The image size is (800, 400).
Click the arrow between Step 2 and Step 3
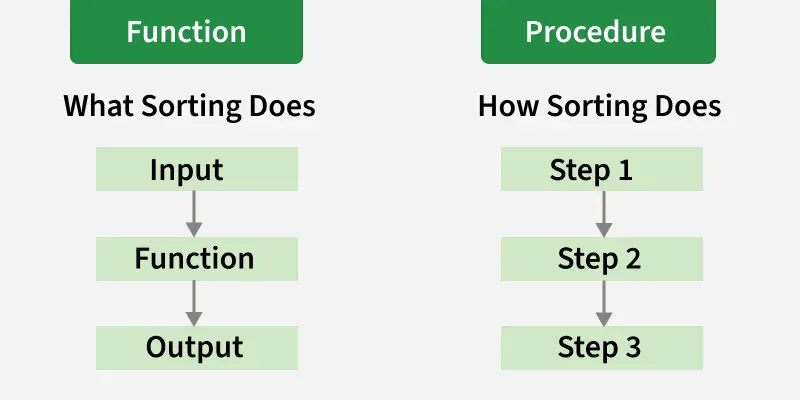point(603,303)
